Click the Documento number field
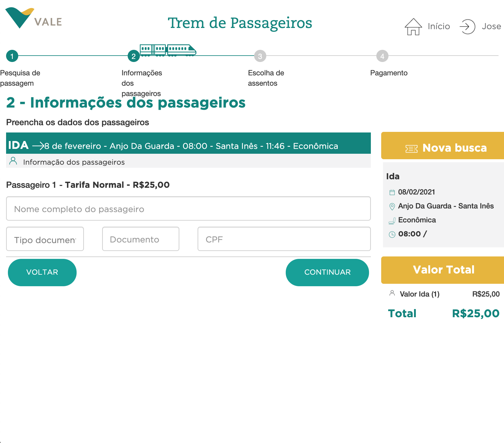This screenshot has width=504, height=443. 140,239
